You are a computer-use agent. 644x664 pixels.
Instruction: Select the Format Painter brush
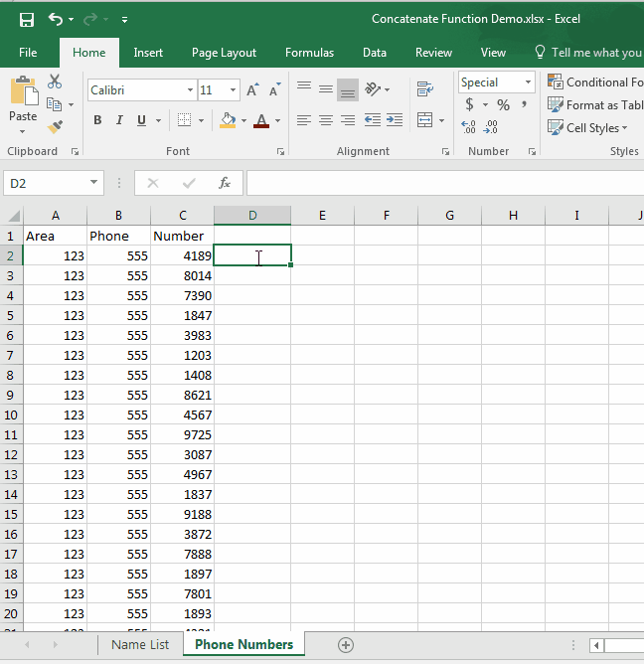pos(55,126)
